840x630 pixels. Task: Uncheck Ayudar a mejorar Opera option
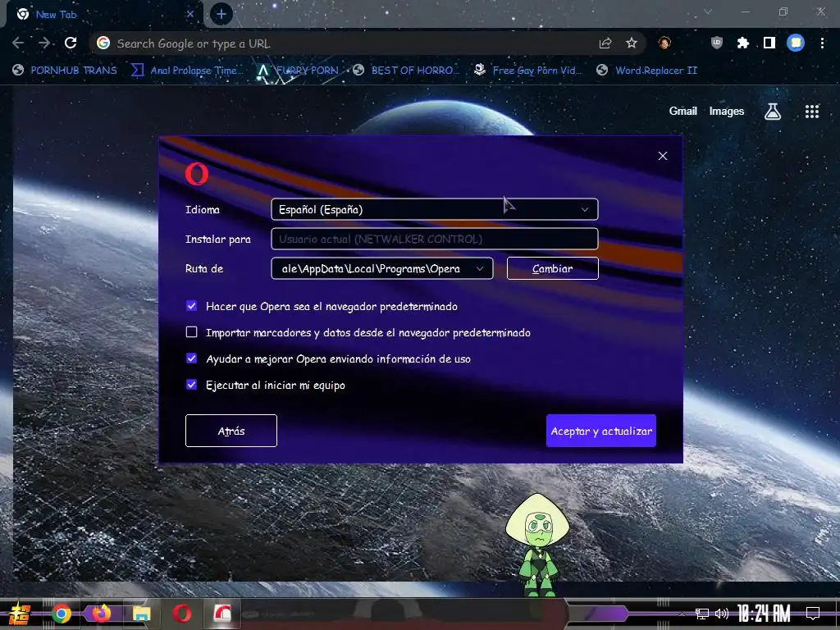[x=191, y=358]
